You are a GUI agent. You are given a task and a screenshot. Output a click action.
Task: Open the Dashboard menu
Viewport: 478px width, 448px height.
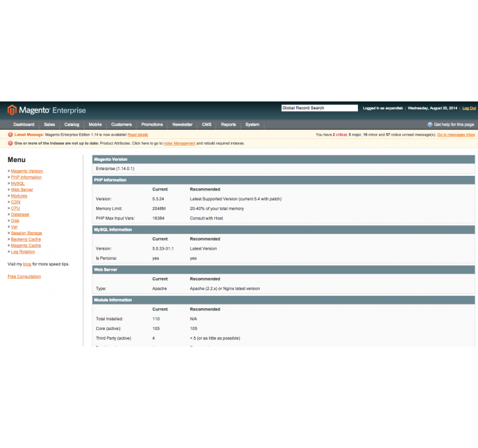[24, 125]
